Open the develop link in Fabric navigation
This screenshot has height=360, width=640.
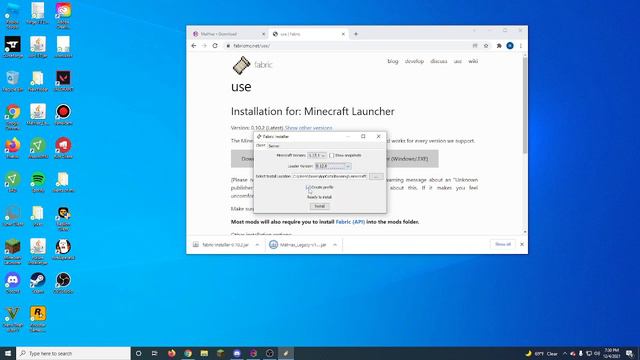point(414,61)
